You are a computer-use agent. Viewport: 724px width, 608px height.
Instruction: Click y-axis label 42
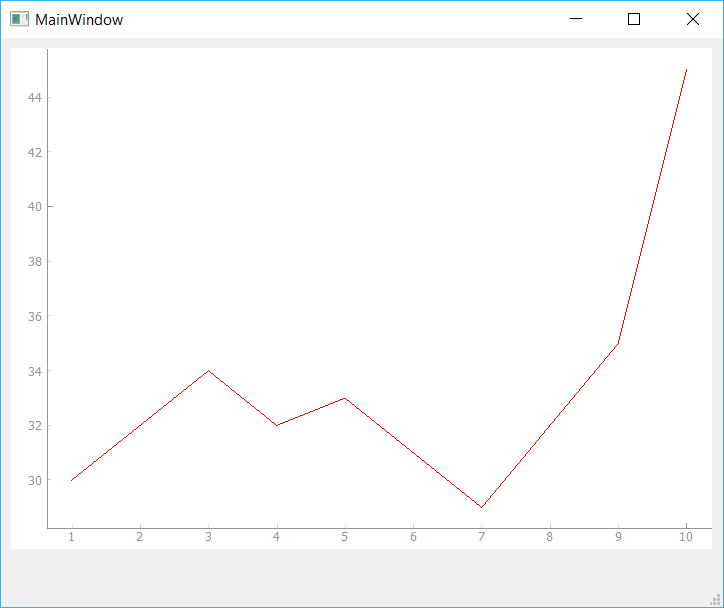pos(35,152)
